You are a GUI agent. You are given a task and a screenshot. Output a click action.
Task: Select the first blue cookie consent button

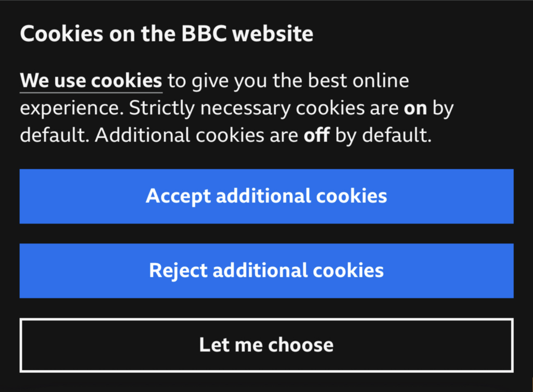coord(266,196)
